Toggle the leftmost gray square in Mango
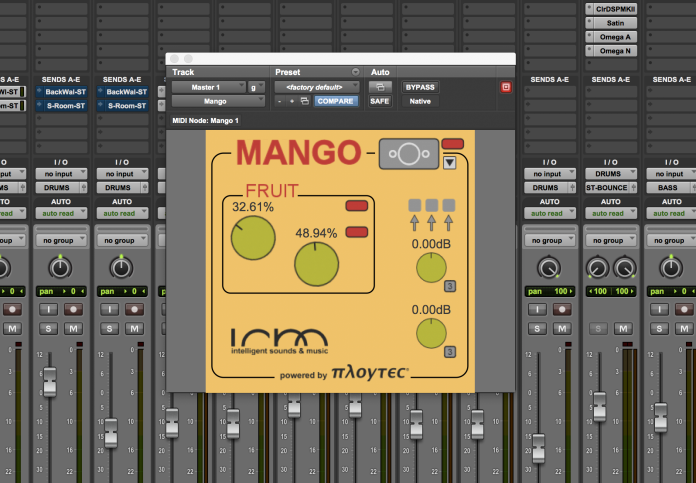Image resolution: width=696 pixels, height=483 pixels. pos(415,205)
